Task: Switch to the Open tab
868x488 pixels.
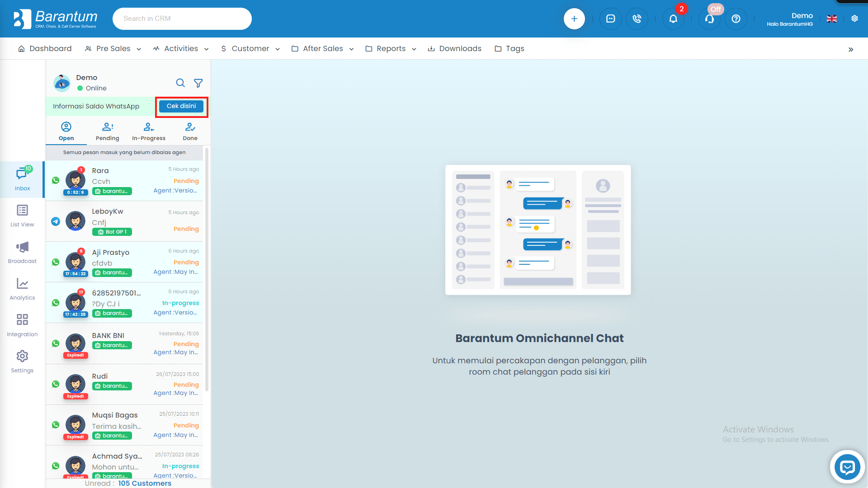Action: pyautogui.click(x=66, y=131)
